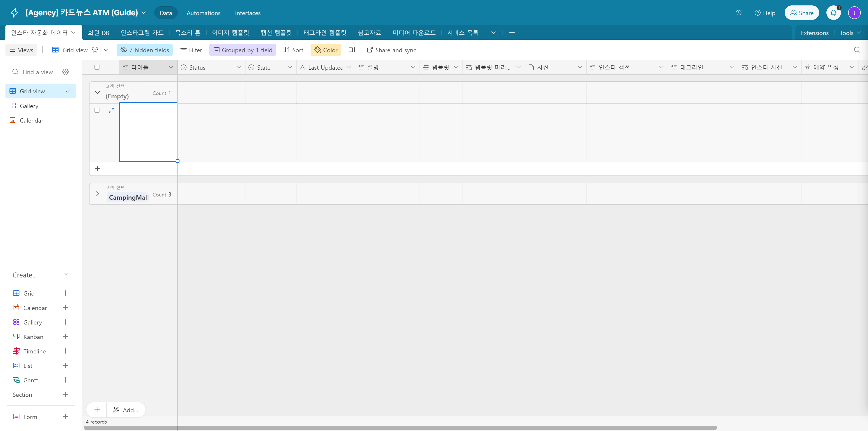Open the notifications bell
Image resolution: width=868 pixels, height=431 pixels.
(833, 13)
